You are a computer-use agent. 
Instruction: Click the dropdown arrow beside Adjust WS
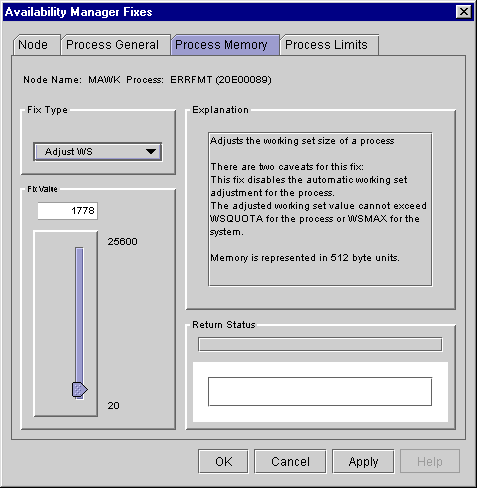point(151,152)
